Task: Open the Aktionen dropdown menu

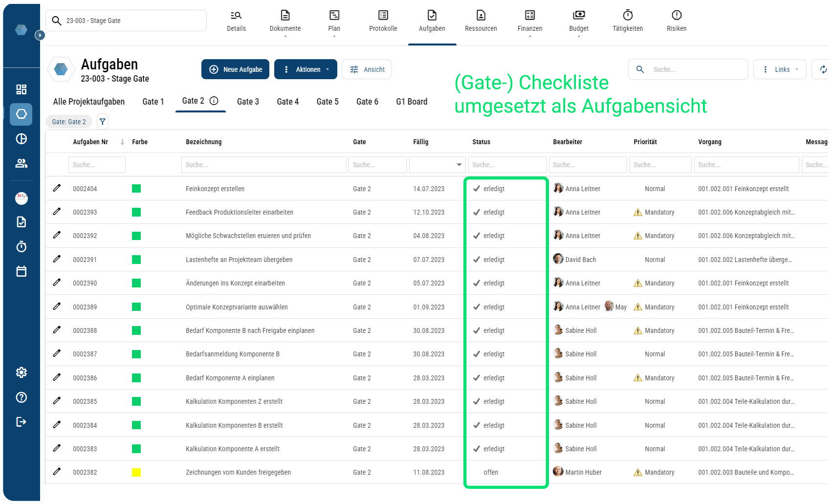Action: pos(306,69)
